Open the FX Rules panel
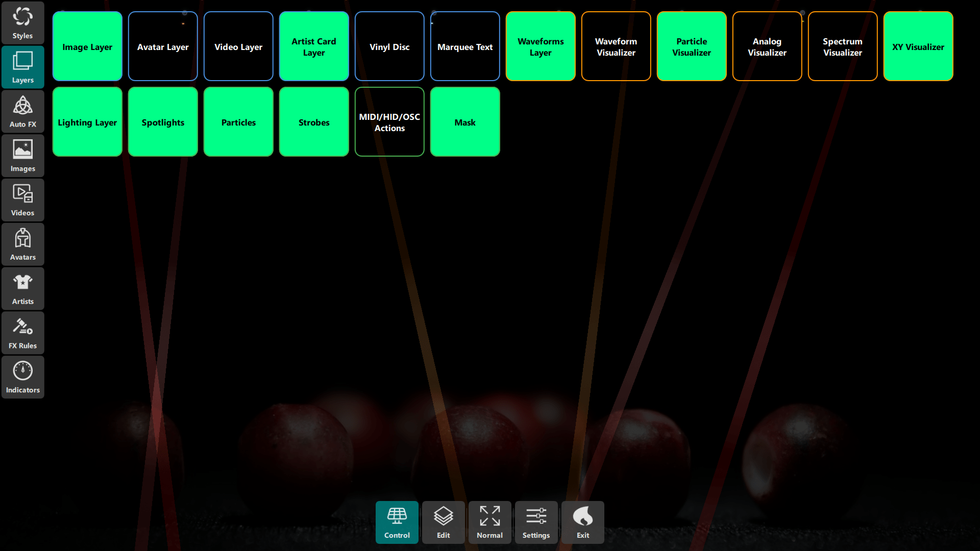The width and height of the screenshot is (980, 551). click(22, 333)
